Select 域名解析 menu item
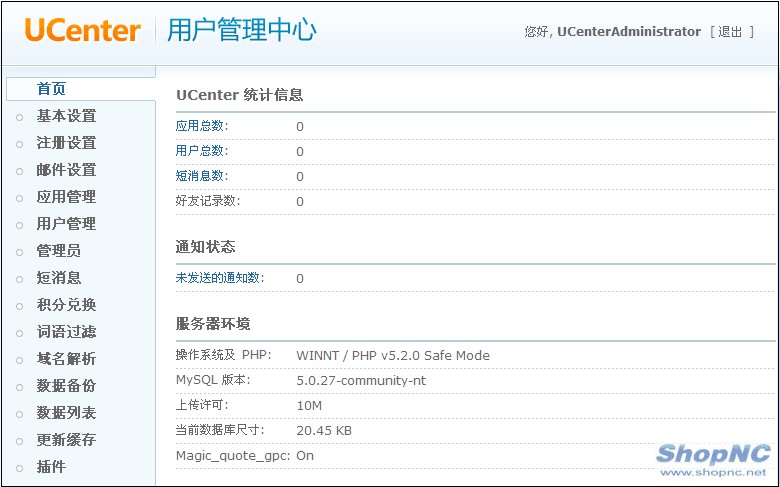780x487 pixels. [66, 358]
